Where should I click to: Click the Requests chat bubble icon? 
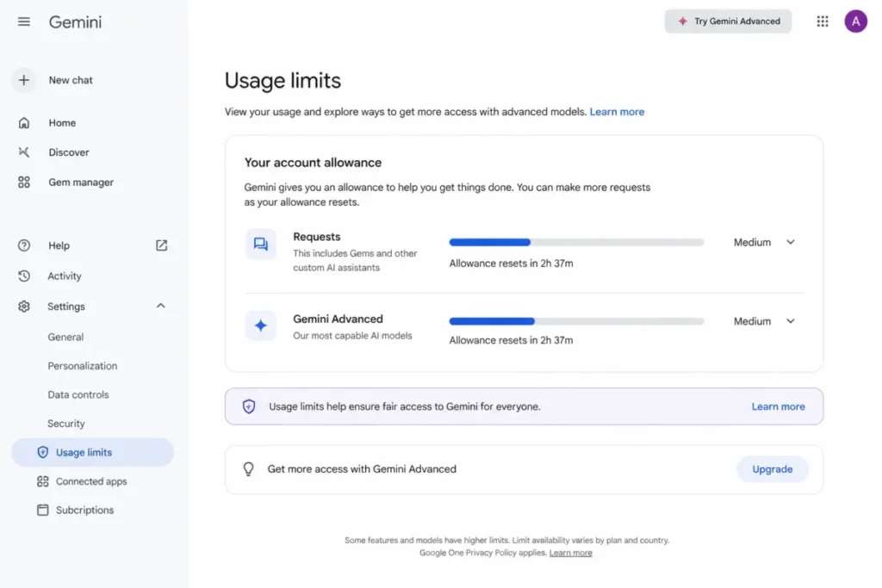point(260,244)
